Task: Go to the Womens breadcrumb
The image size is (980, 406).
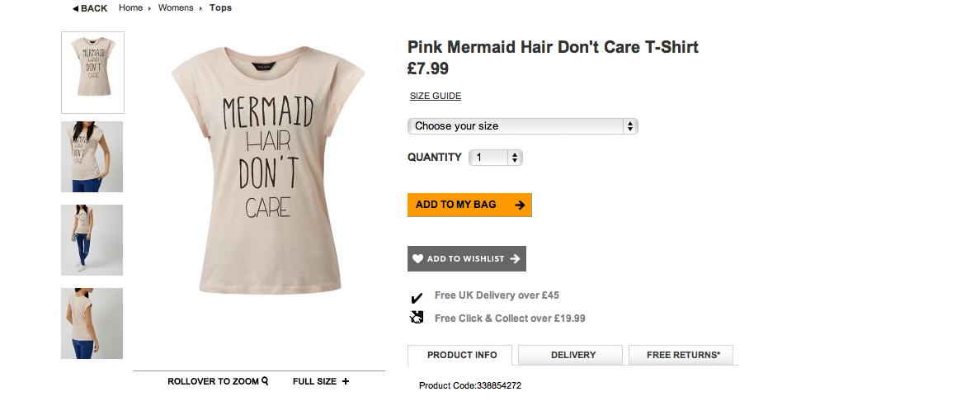Action: pos(176,8)
